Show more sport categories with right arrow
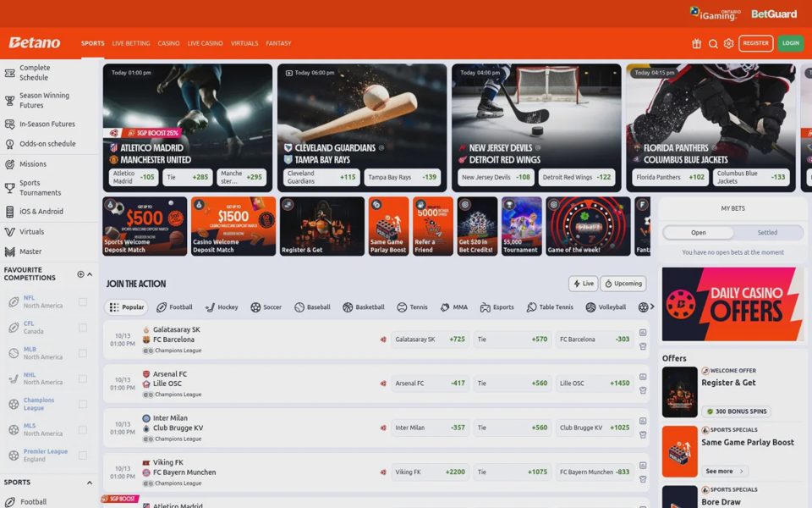This screenshot has width=812, height=508. tap(652, 306)
